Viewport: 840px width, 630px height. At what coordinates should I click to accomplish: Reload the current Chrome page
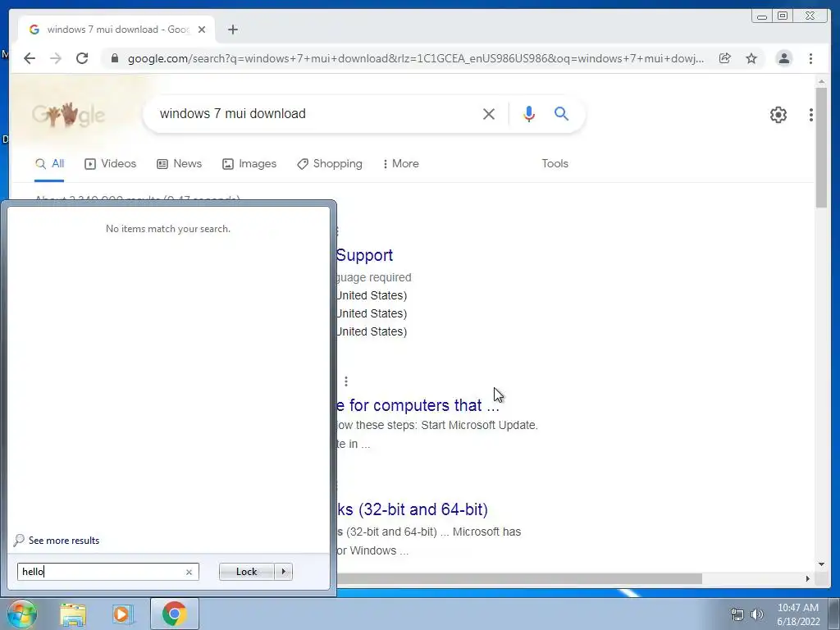coord(82,58)
